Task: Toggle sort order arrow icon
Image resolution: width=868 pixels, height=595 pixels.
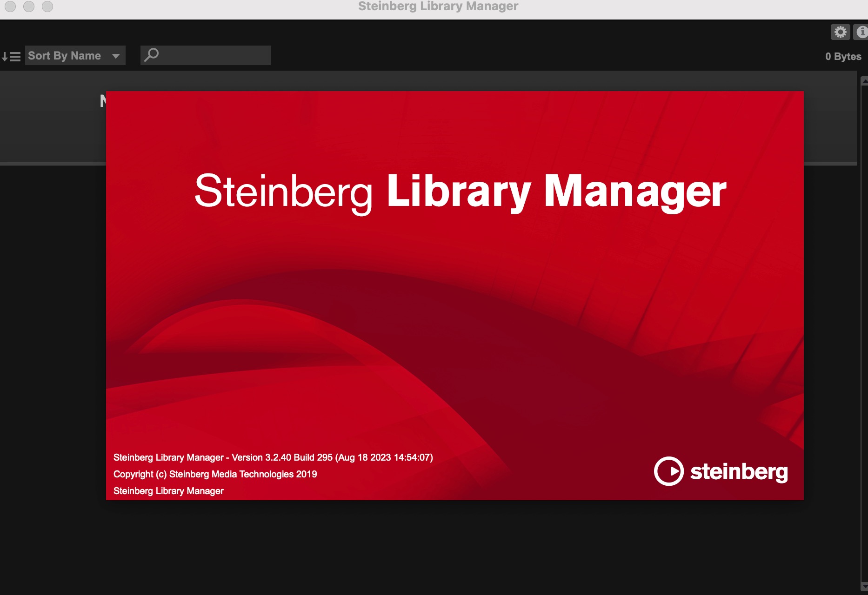Action: pos(11,57)
